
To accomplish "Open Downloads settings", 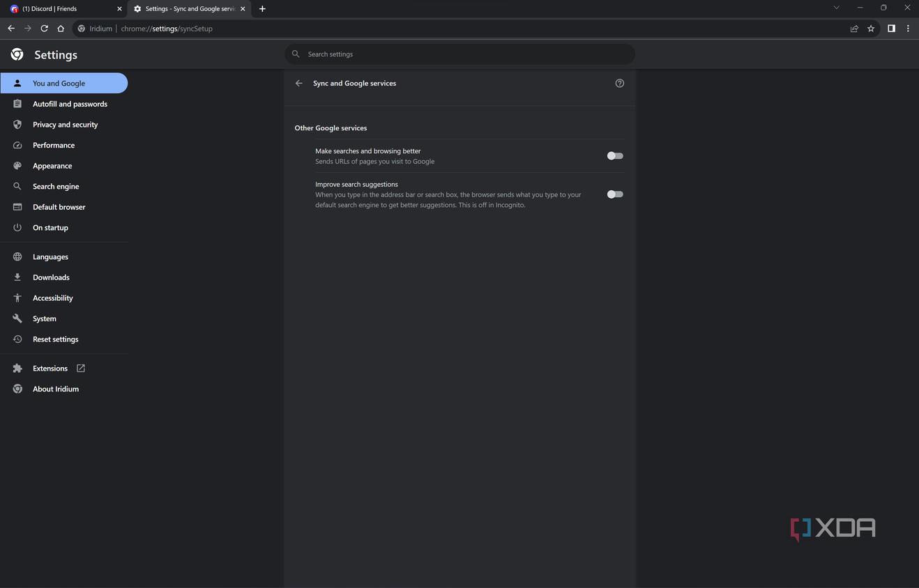I will click(x=64, y=277).
